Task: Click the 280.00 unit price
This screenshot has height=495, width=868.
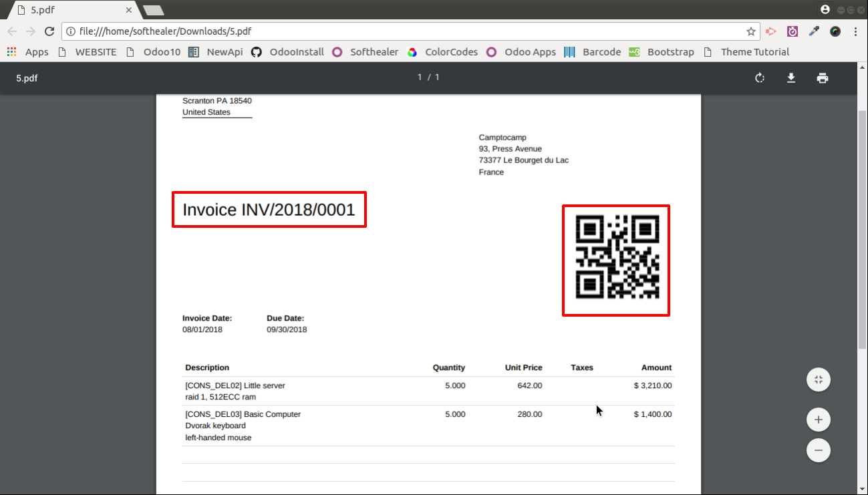Action: (530, 414)
